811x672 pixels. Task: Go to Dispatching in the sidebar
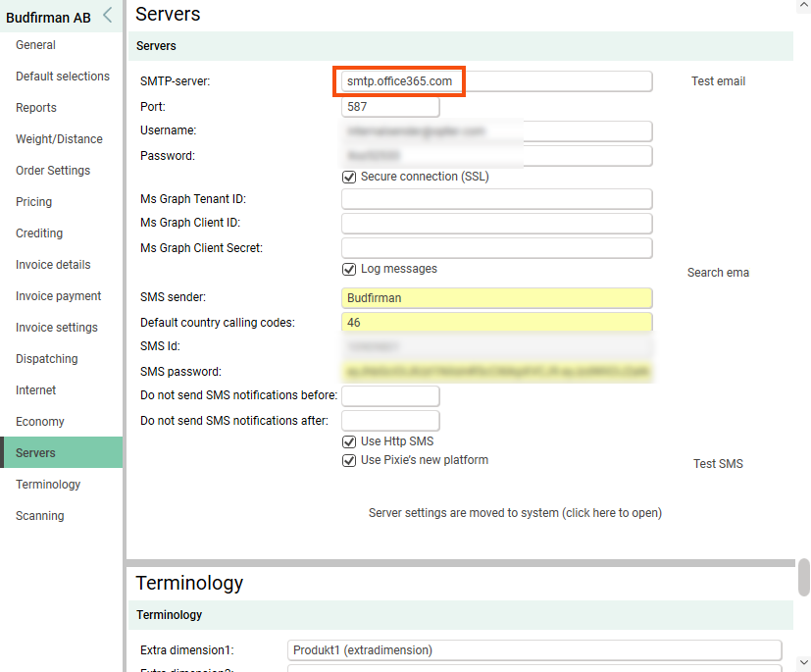[x=46, y=359]
